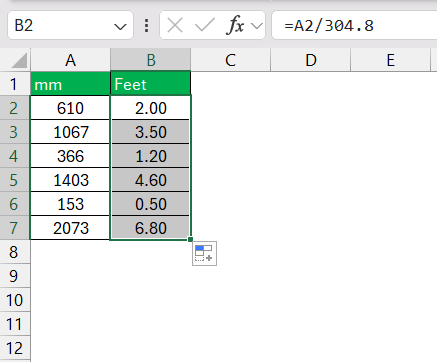Select cell containing 6.80
Image resolution: width=437 pixels, height=362 pixels.
[151, 228]
